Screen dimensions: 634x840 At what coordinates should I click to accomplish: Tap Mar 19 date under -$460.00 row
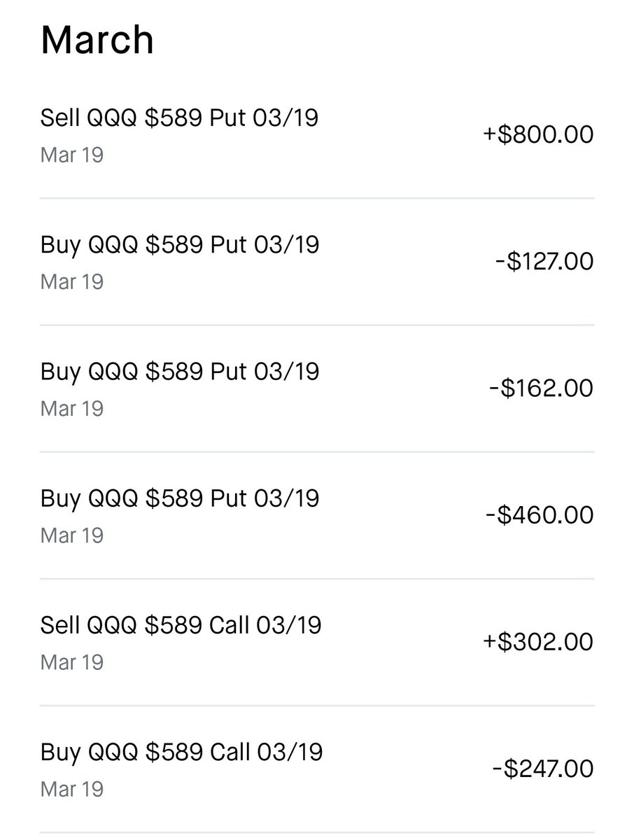tap(72, 535)
